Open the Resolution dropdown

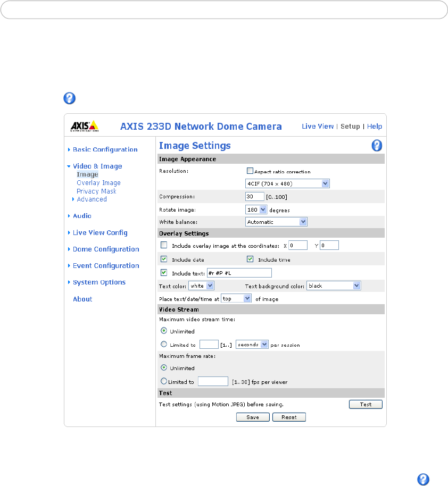tap(287, 183)
